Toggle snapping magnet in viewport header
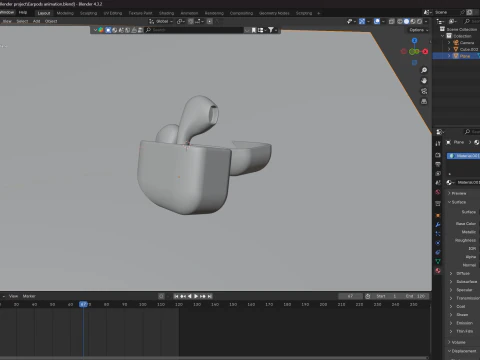480x360 pixels. tap(191, 21)
